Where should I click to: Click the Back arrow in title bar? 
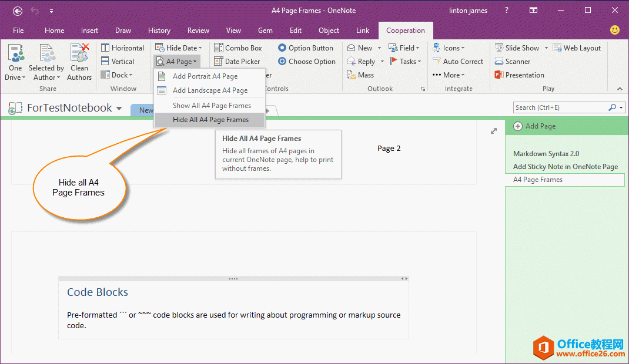click(x=18, y=11)
